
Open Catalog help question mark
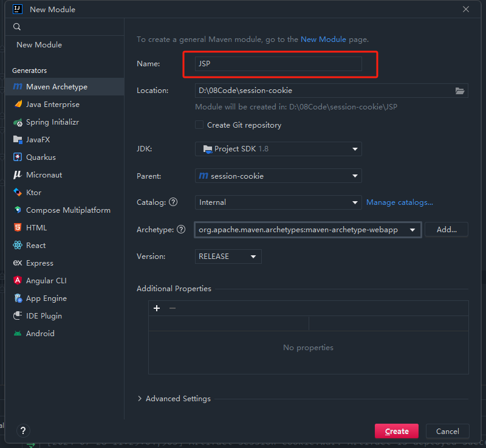pos(173,202)
